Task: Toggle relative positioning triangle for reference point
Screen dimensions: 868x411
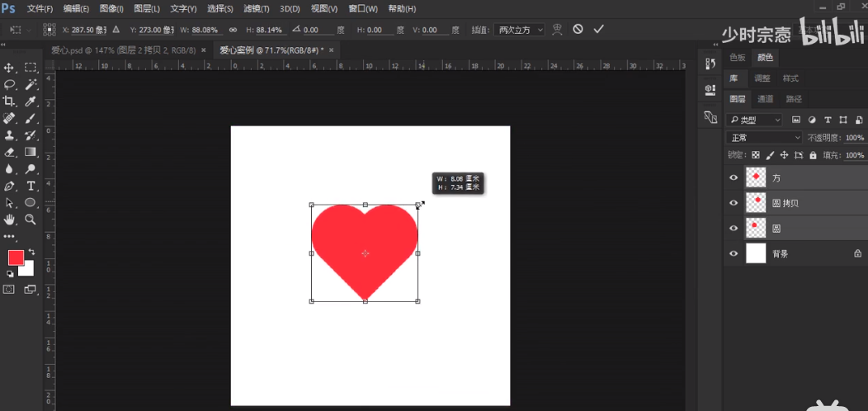Action: (x=116, y=30)
